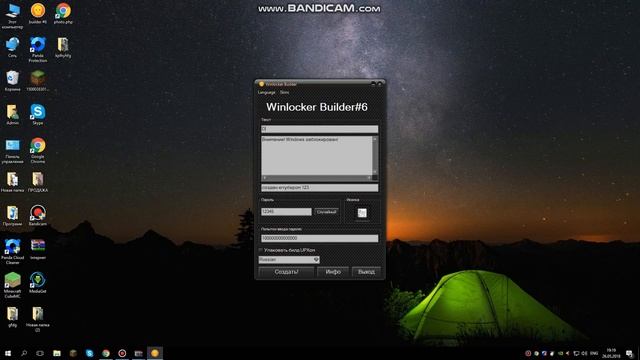Open the Language menu in Winlocker Builder
The width and height of the screenshot is (640, 360).
click(x=267, y=93)
